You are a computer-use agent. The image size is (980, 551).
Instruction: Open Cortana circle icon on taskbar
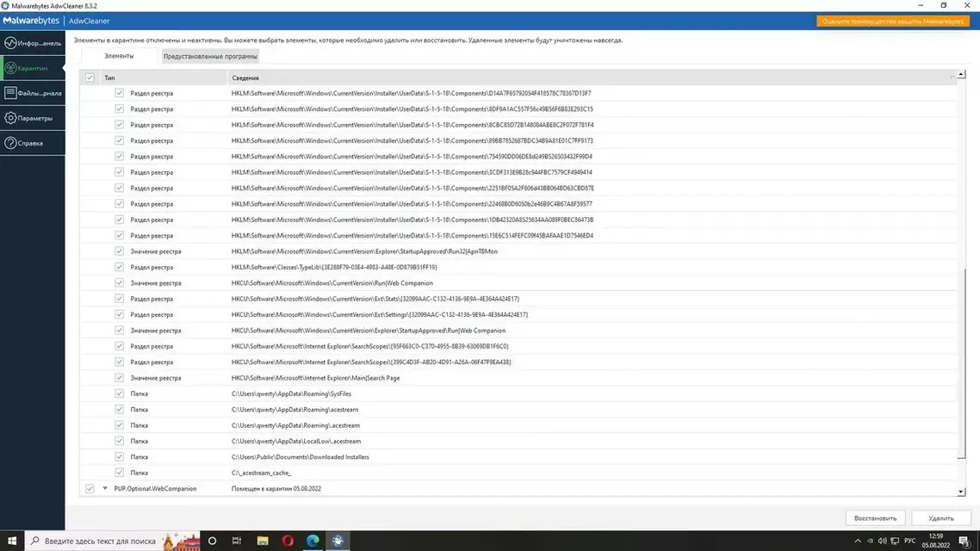pos(212,541)
